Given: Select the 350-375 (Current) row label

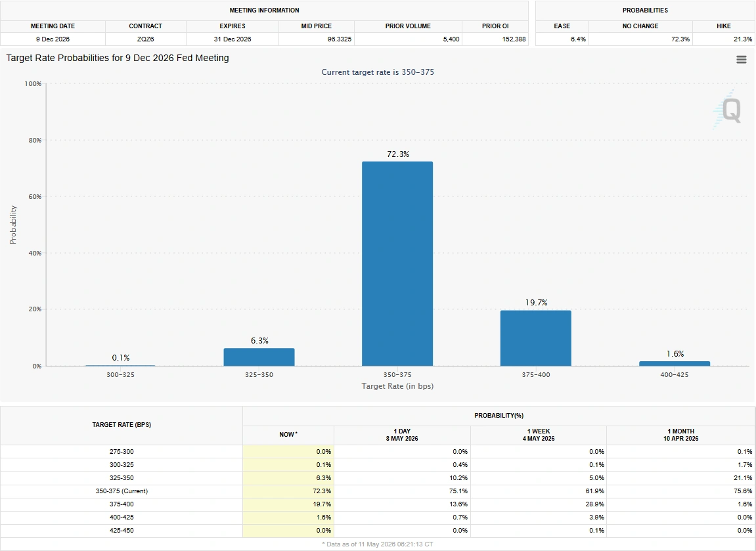Looking at the screenshot, I should coord(122,491).
